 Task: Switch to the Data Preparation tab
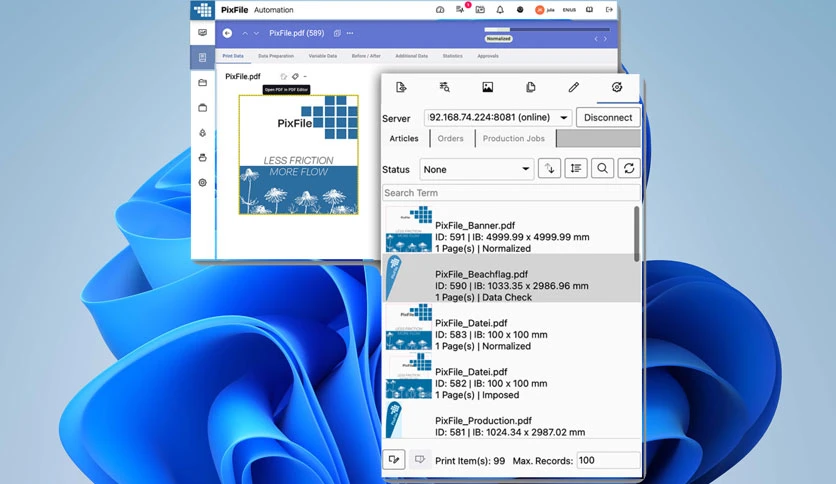[x=276, y=56]
